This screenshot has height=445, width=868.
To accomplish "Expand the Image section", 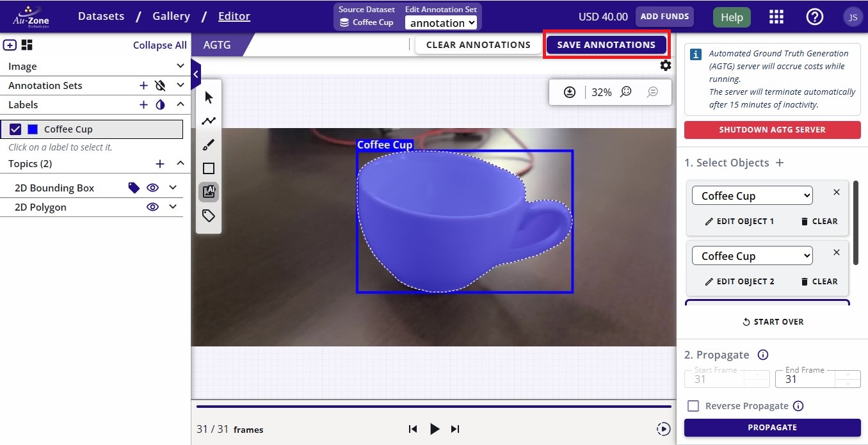I will click(181, 66).
